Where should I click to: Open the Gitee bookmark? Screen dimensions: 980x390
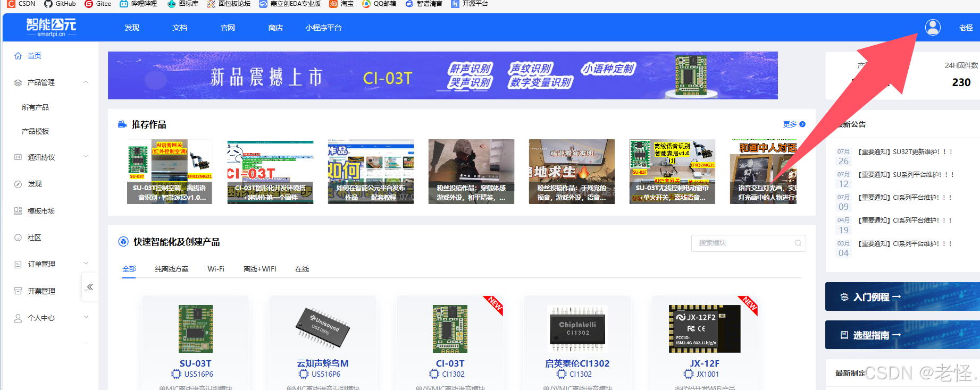click(98, 4)
